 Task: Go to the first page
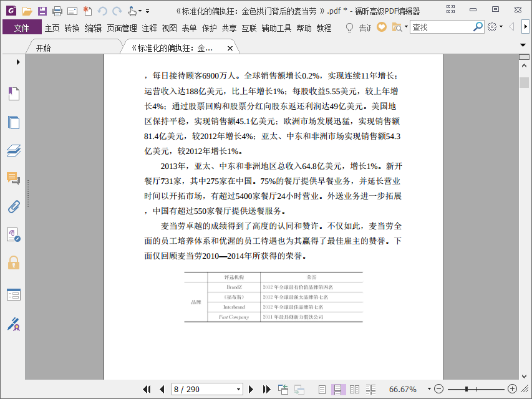(x=147, y=389)
